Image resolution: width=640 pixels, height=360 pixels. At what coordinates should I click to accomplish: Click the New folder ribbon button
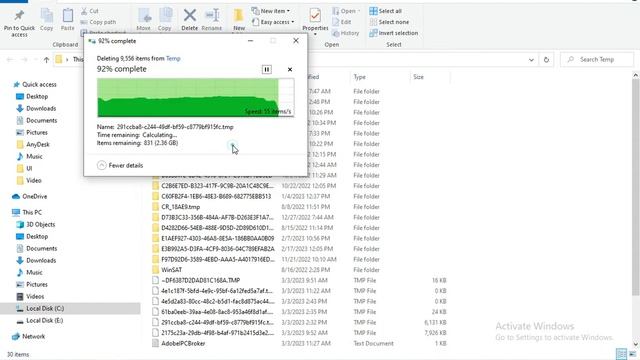coord(239,20)
